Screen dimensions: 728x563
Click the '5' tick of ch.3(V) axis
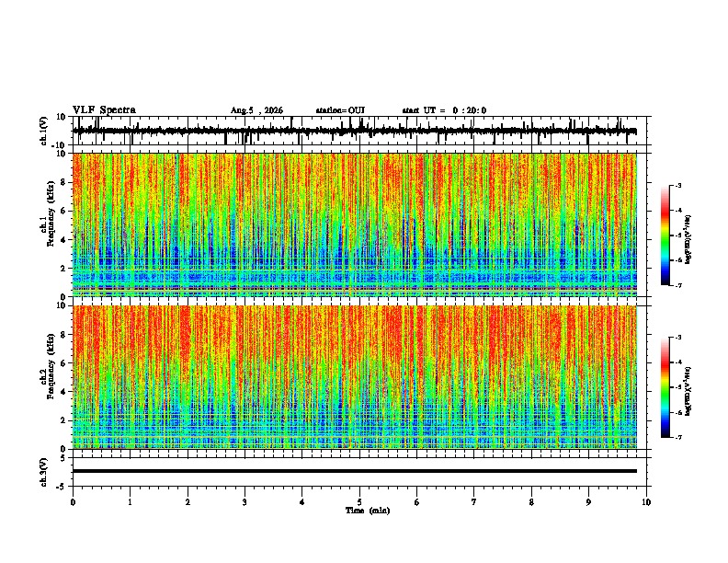63,458
